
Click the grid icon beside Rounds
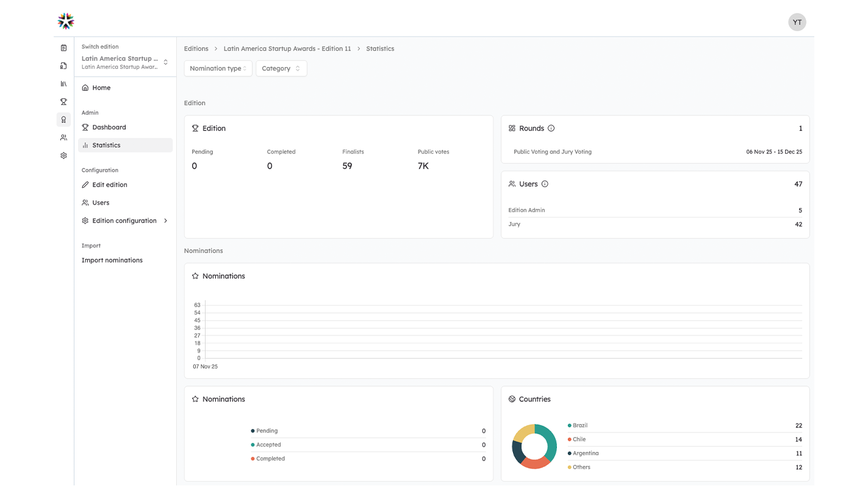(x=512, y=129)
